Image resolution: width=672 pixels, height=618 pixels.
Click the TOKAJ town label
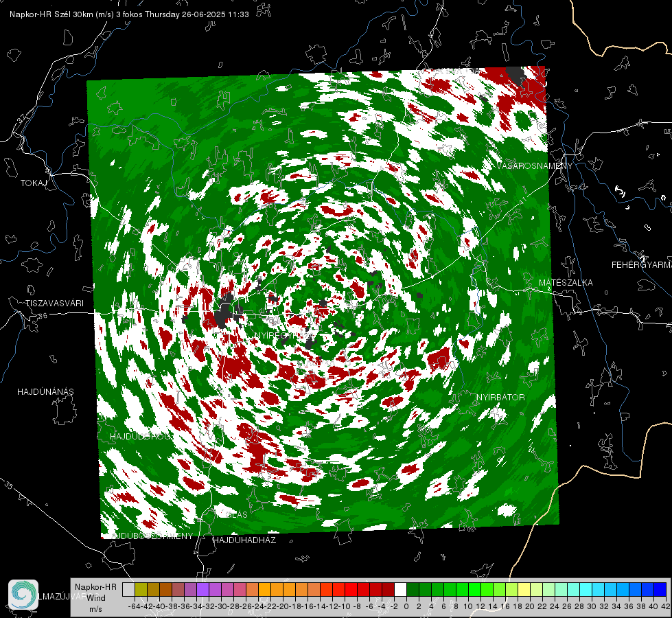[x=34, y=183]
